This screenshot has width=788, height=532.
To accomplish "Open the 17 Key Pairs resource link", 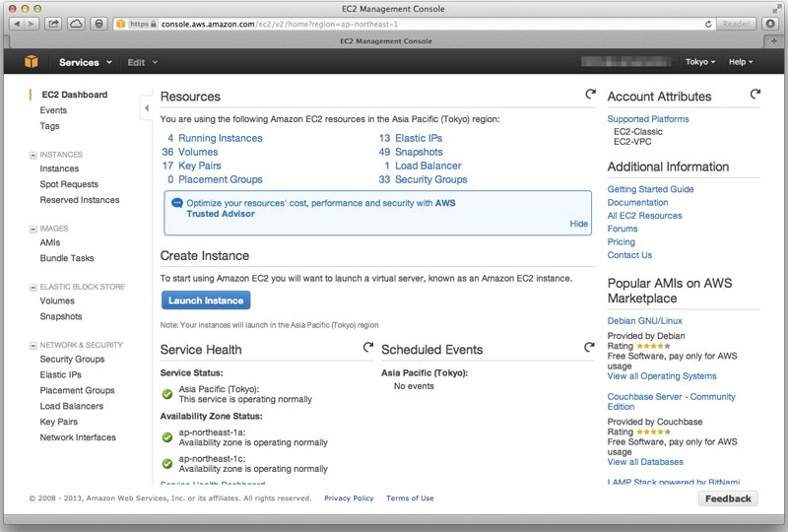I will 191,166.
